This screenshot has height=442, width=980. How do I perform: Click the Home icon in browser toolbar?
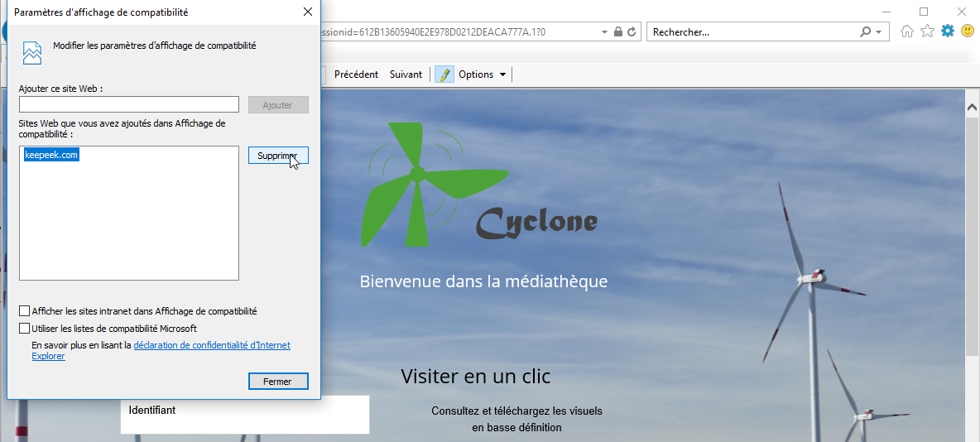coord(907,31)
